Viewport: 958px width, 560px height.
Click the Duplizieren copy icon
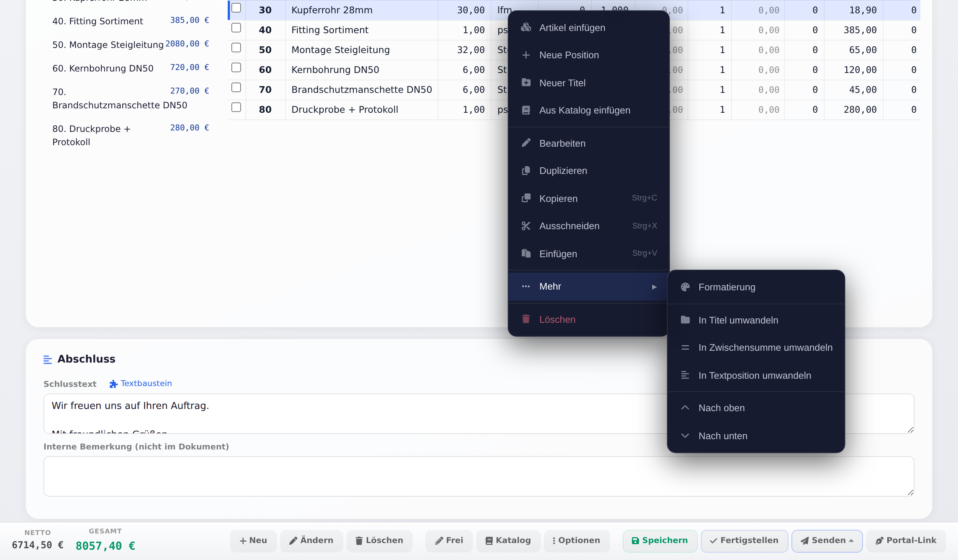coord(526,171)
